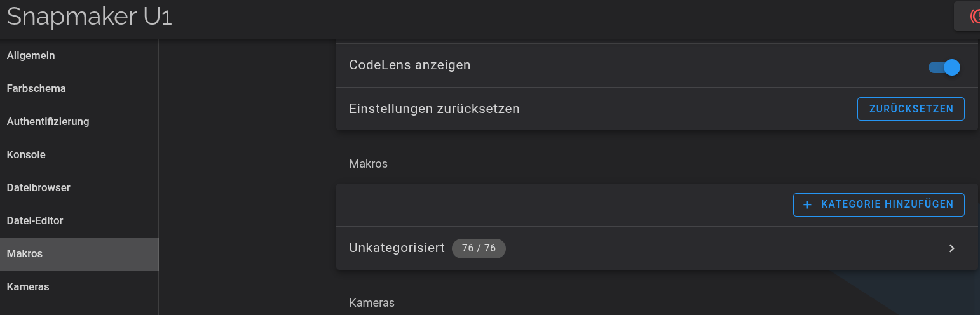This screenshot has width=980, height=315.
Task: Click the CodeLens anzeigen label text
Action: (x=410, y=65)
